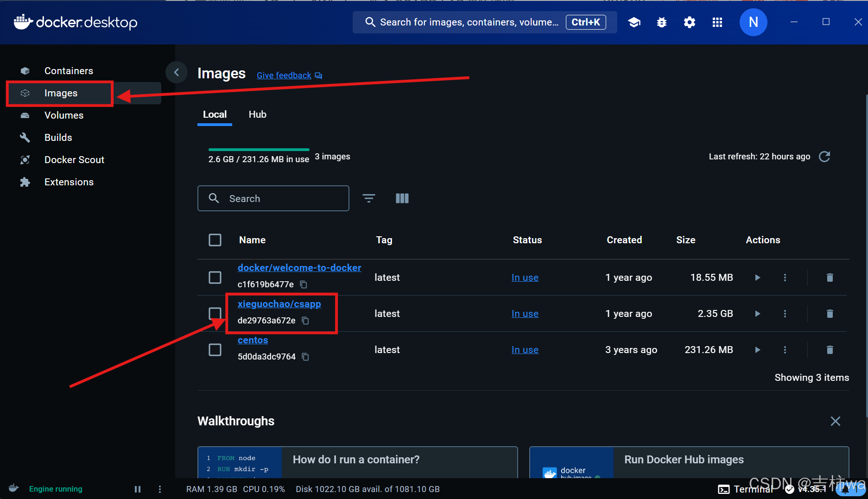Open the image filter options
Viewport: 868px width, 499px height.
369,198
